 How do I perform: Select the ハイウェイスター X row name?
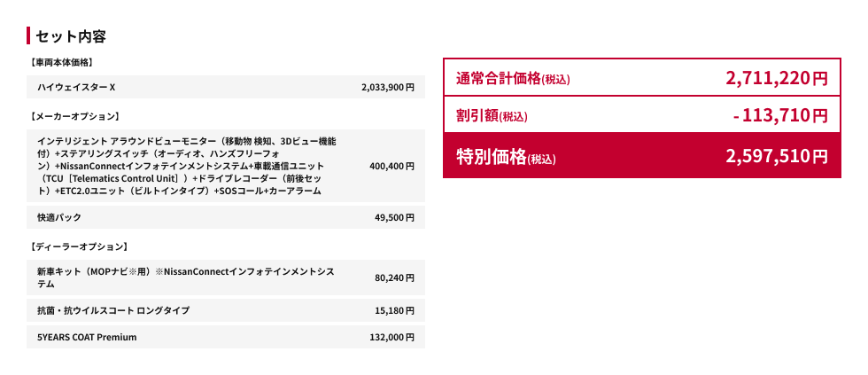(x=76, y=87)
